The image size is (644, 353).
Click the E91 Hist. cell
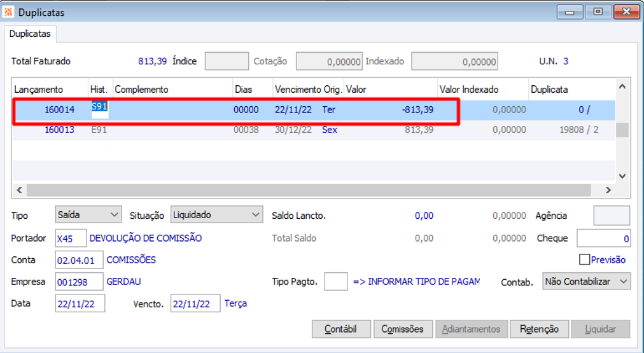[99, 130]
